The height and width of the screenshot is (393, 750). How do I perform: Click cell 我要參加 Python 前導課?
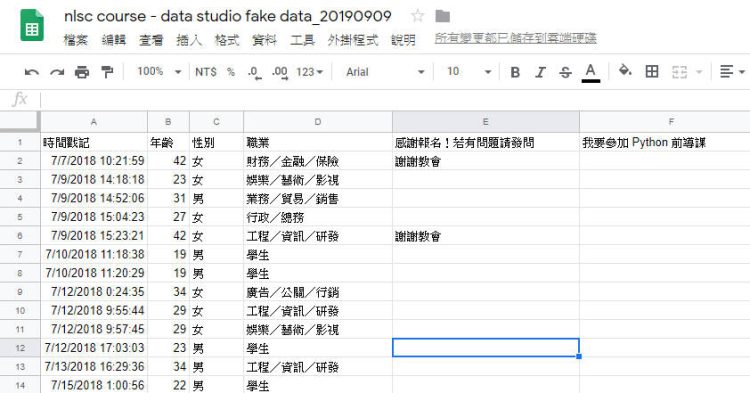click(x=665, y=142)
